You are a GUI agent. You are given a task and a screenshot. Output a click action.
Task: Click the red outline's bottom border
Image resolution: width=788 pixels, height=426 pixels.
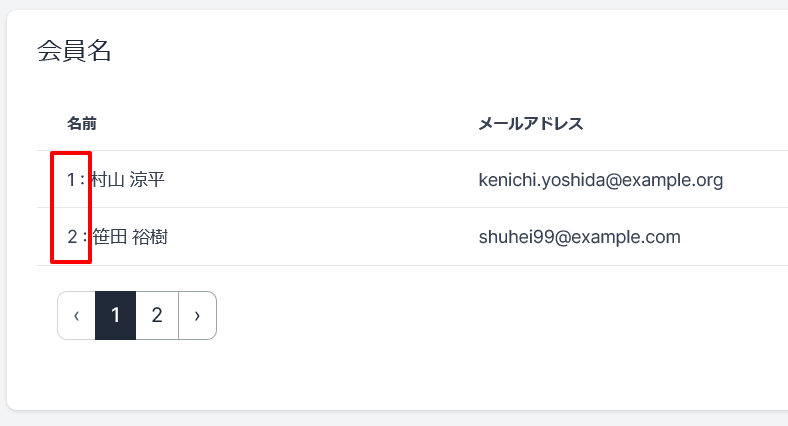click(71, 261)
